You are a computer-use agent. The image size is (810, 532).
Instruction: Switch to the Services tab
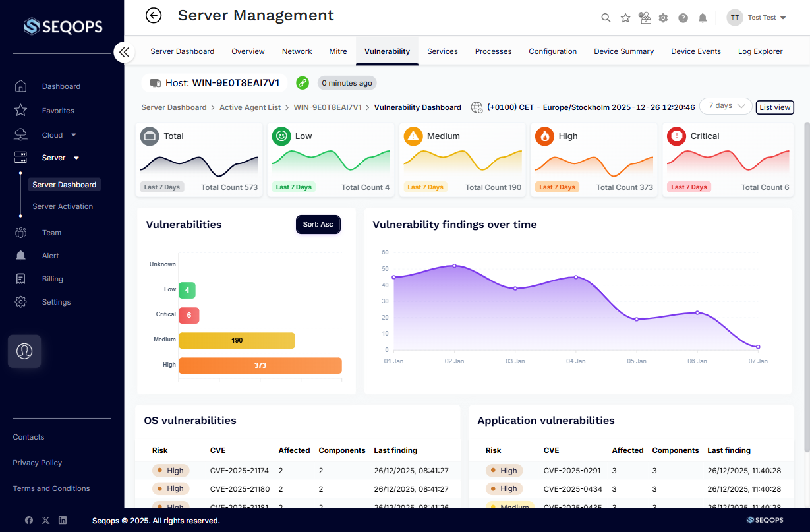point(442,51)
